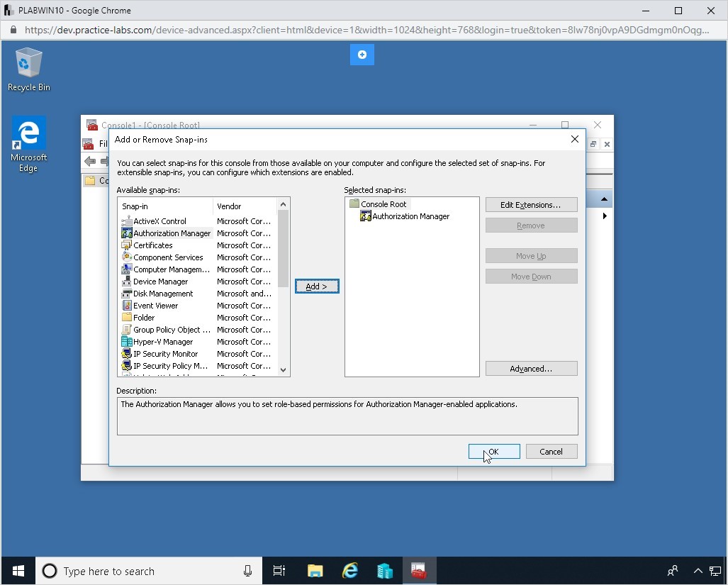
Task: Click the Move Down button
Action: point(531,277)
